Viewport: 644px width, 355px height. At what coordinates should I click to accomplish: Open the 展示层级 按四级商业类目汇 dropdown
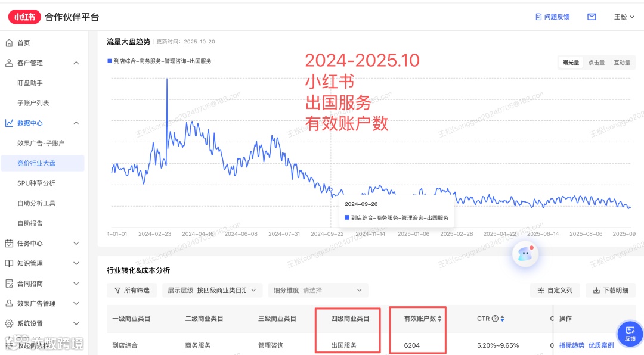tap(212, 290)
